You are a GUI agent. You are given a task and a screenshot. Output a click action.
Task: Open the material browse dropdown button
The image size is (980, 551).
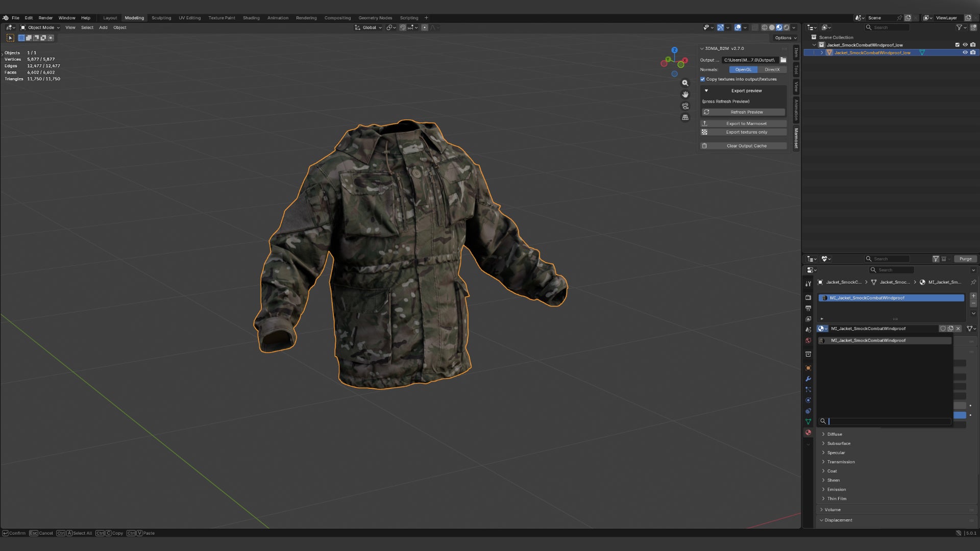pos(822,329)
